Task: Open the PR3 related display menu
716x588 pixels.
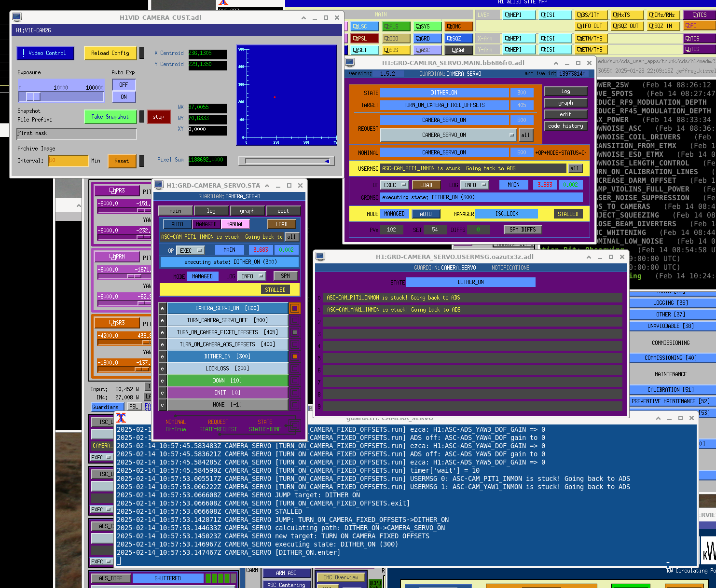Action: pyautogui.click(x=117, y=191)
